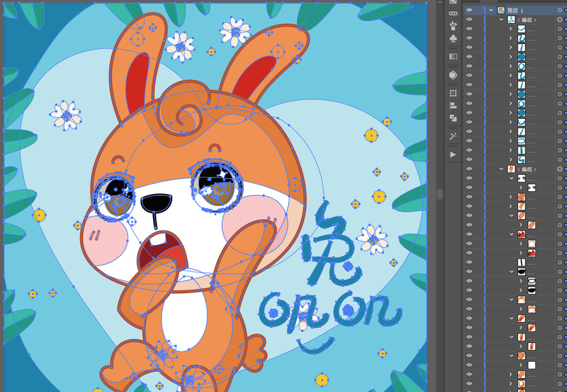This screenshot has width=567, height=392.
Task: Open the Gradient panel icon
Action: tap(453, 57)
